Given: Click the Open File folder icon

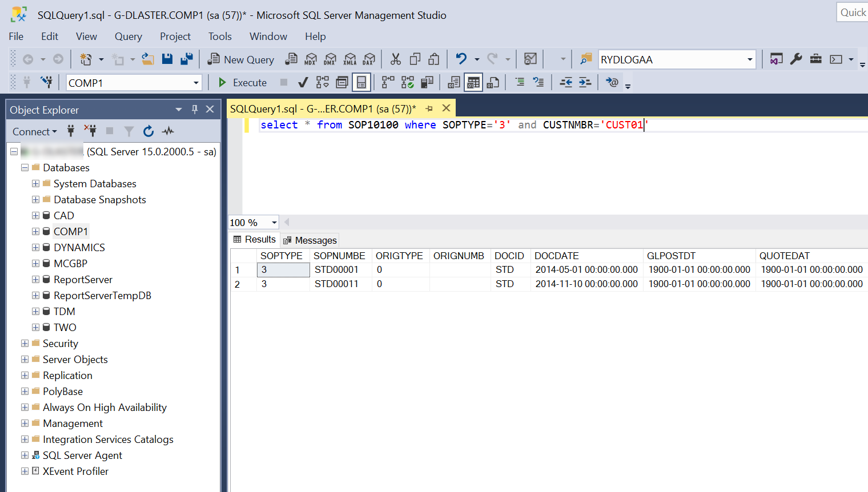Looking at the screenshot, I should (148, 59).
